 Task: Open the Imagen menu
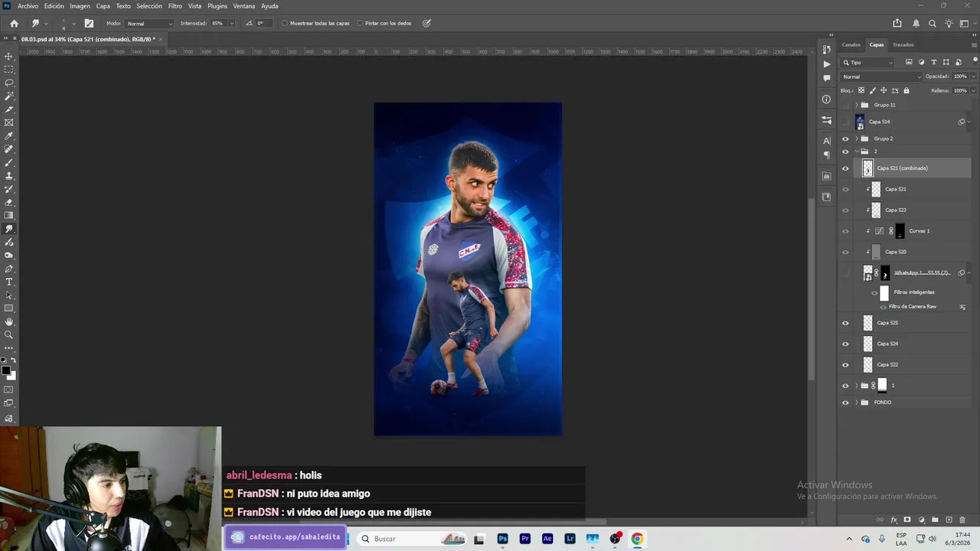(80, 6)
